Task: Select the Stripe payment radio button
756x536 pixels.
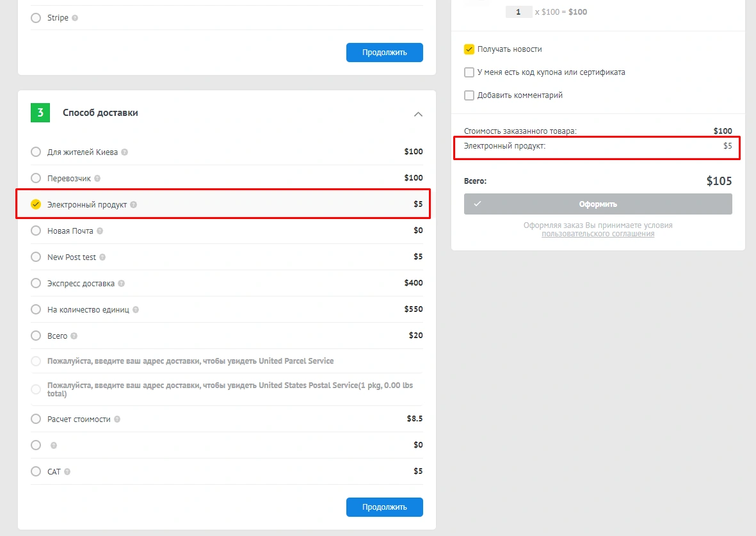Action: click(36, 18)
